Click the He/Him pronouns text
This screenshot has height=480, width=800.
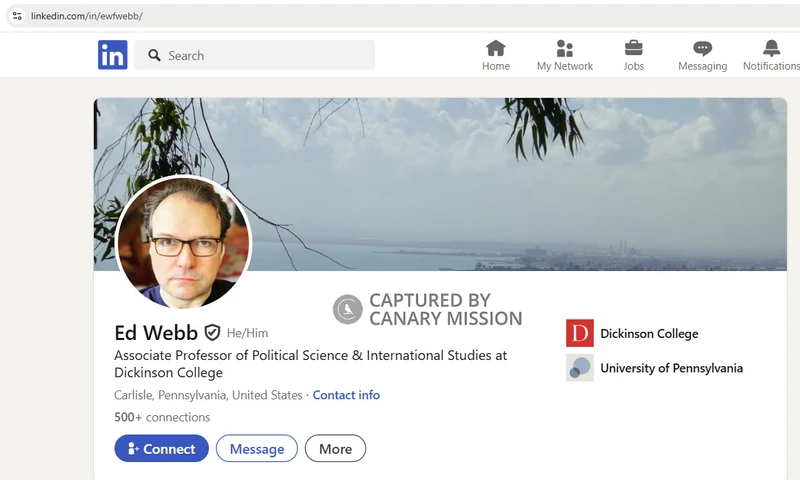[x=247, y=333]
